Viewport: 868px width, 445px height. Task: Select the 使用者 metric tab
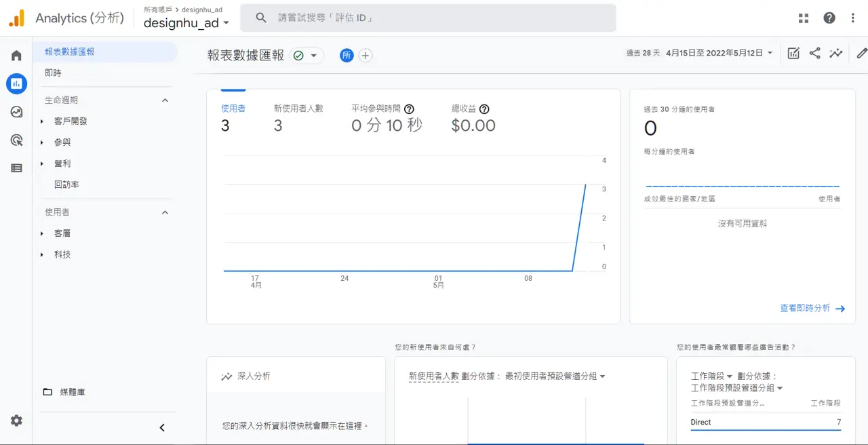[233, 117]
